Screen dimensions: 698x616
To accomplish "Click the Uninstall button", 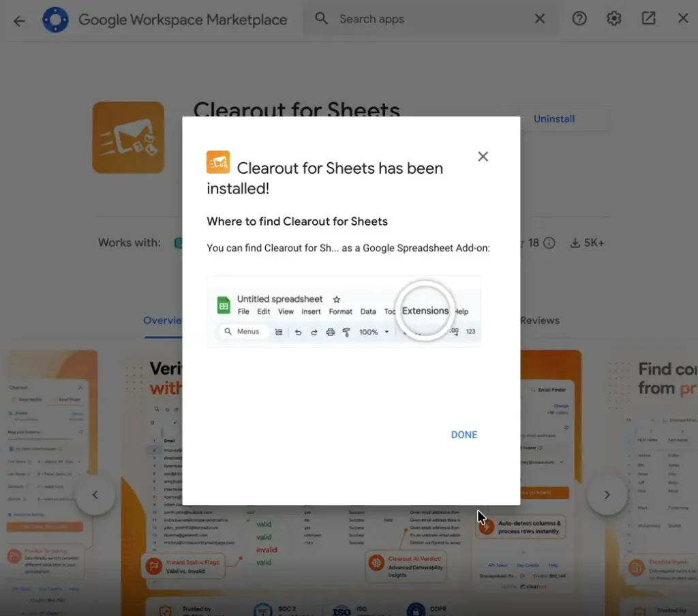I will pos(553,119).
